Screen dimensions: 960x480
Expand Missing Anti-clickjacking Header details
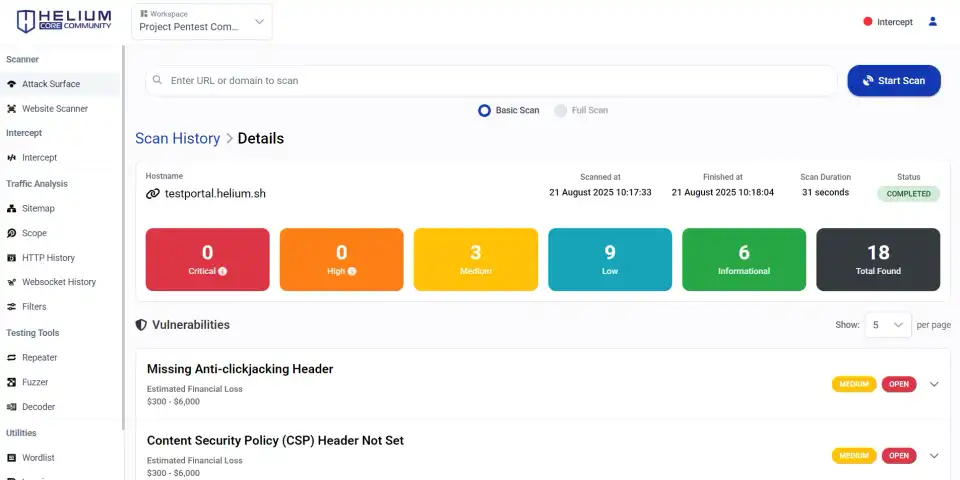[934, 384]
